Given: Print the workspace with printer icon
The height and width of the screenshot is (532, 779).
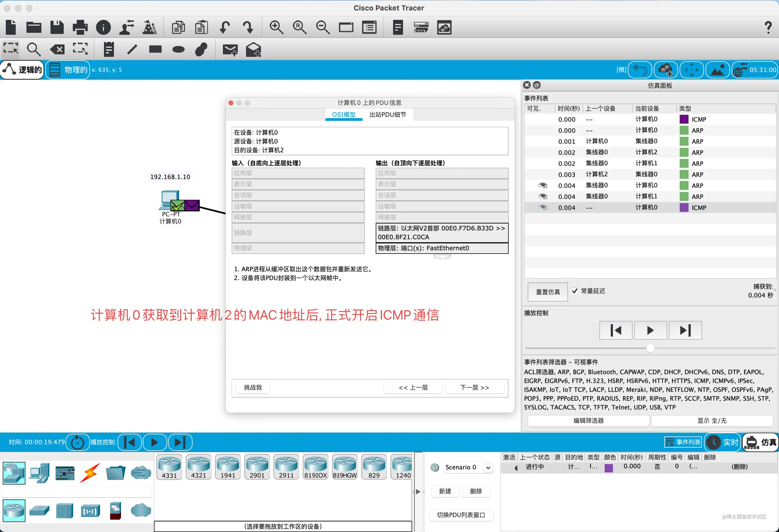Looking at the screenshot, I should pyautogui.click(x=80, y=28).
